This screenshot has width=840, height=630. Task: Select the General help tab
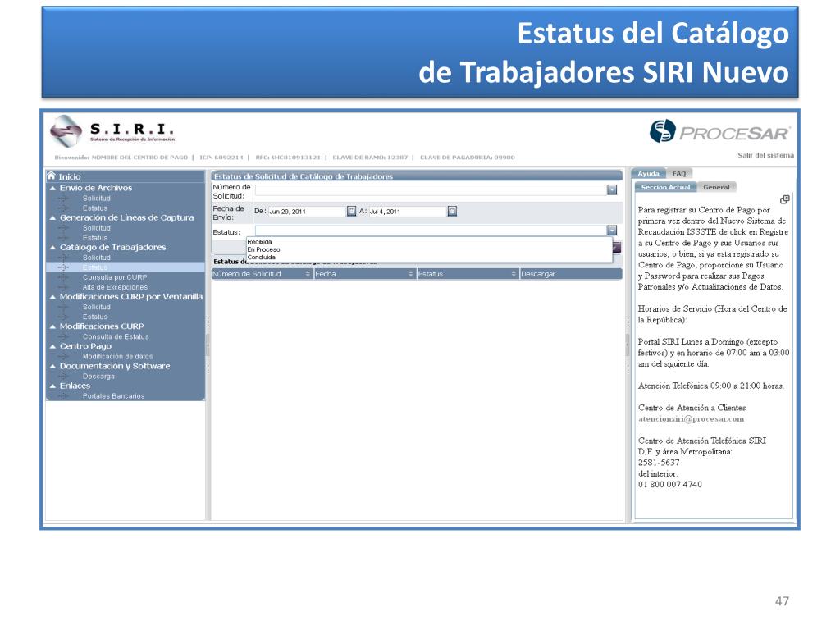716,187
